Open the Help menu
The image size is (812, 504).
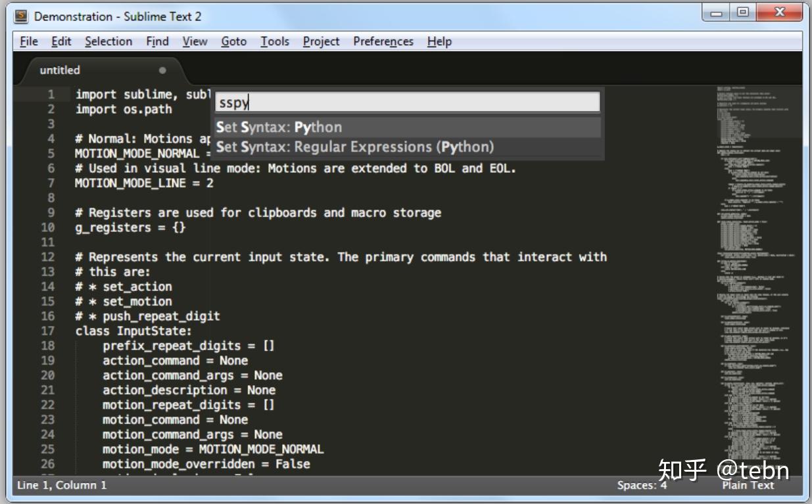pos(439,41)
